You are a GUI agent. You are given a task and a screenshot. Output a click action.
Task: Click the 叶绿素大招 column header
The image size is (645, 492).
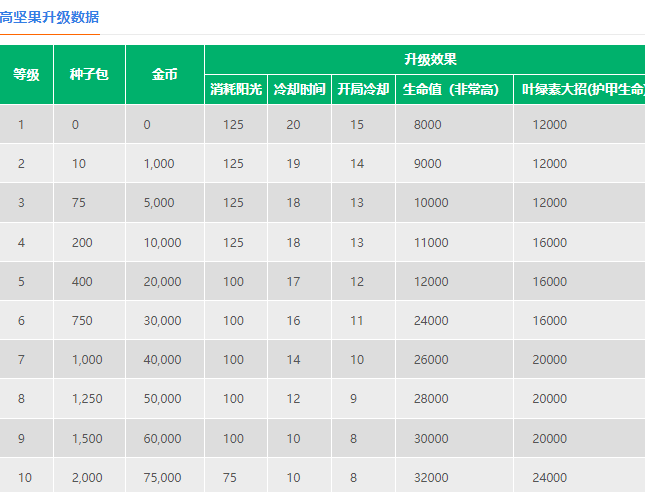coord(579,89)
